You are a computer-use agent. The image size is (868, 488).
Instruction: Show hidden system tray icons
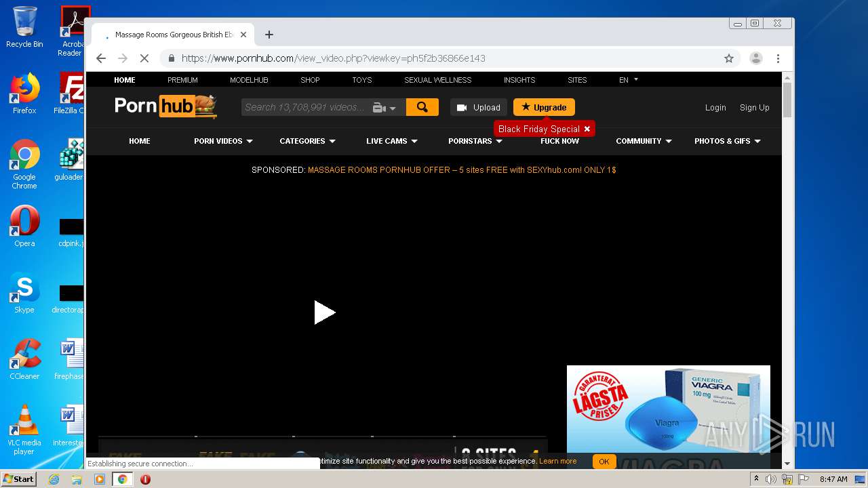[x=756, y=479]
